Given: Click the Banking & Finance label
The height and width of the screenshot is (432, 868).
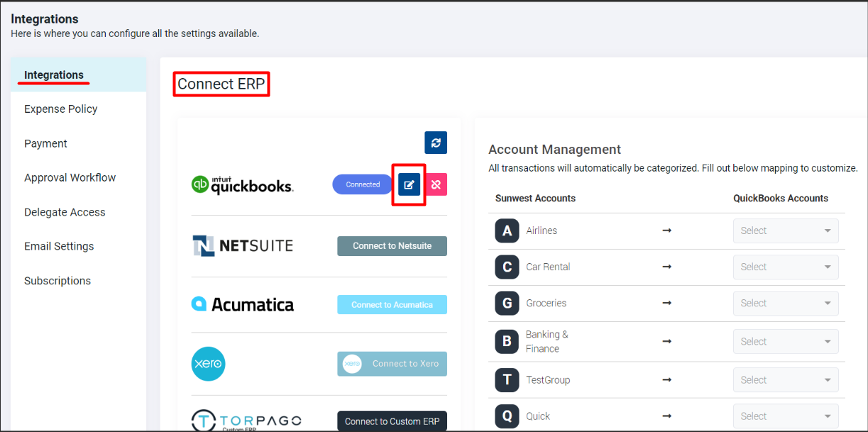Looking at the screenshot, I should point(546,341).
